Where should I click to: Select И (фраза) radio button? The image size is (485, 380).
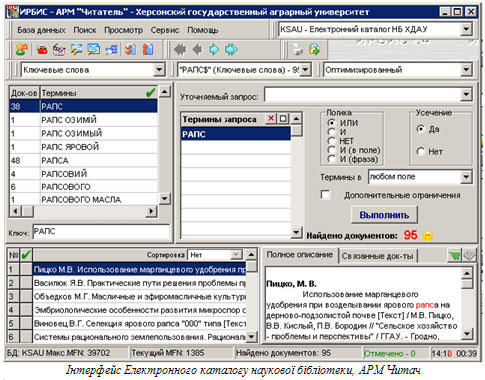pos(331,159)
